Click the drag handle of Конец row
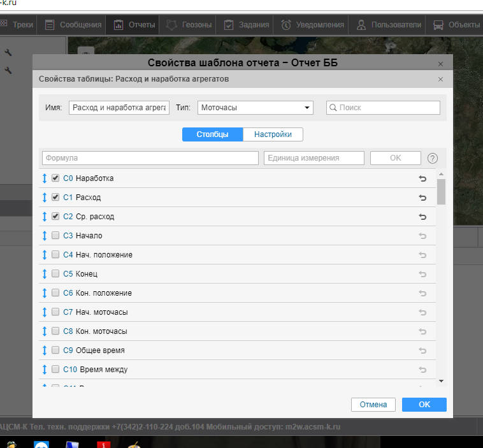Image resolution: width=483 pixels, height=448 pixels. (45, 274)
